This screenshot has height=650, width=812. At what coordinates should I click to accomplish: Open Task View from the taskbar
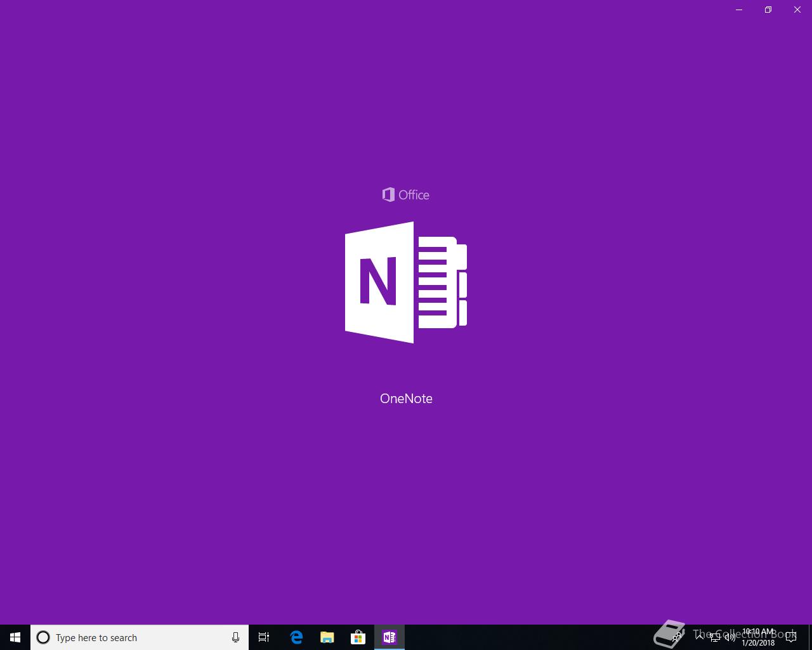pyautogui.click(x=264, y=637)
